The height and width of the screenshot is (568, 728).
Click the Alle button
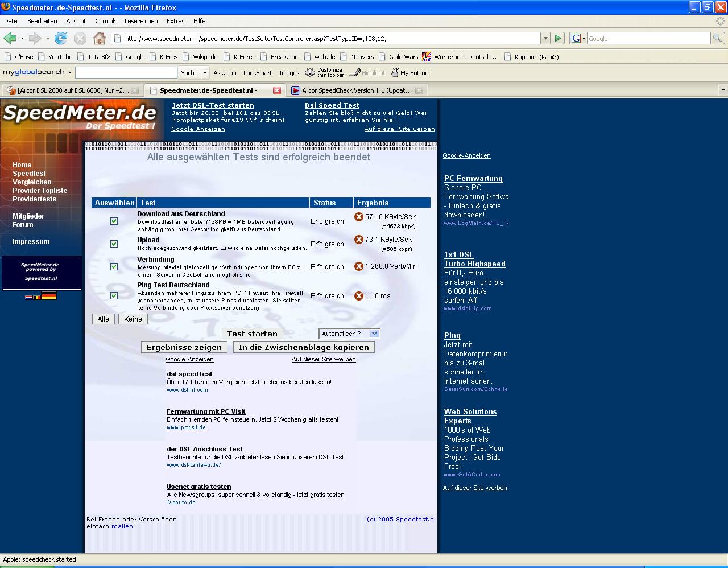coord(104,319)
